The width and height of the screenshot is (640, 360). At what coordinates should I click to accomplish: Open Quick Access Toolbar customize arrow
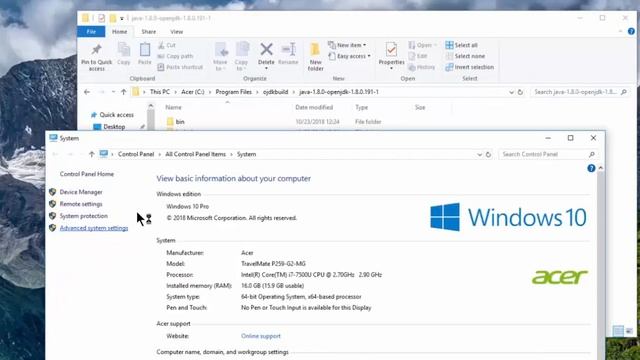pyautogui.click(x=122, y=18)
